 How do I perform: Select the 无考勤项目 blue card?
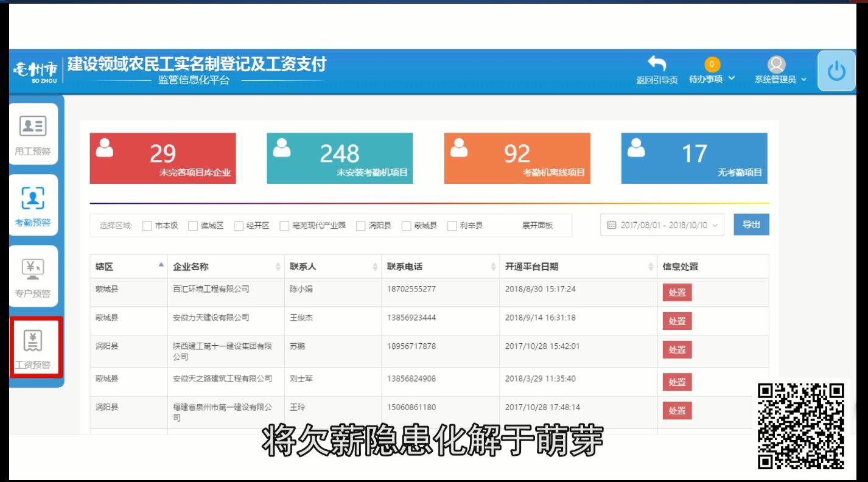tap(694, 158)
